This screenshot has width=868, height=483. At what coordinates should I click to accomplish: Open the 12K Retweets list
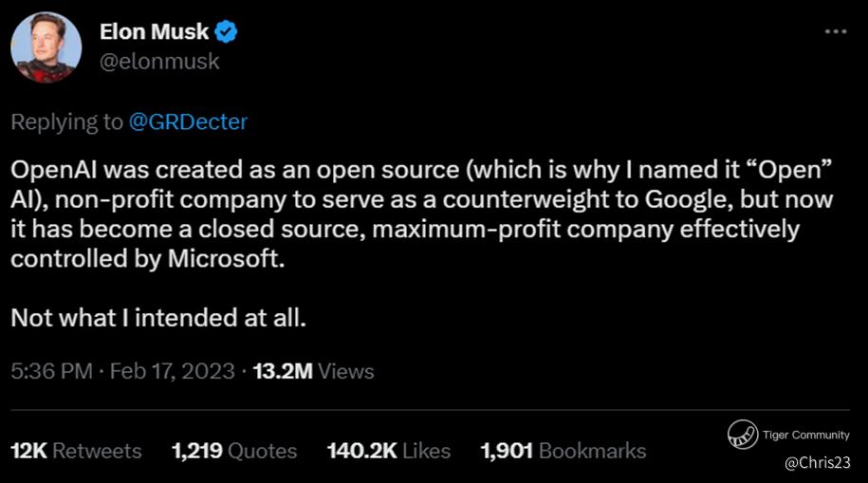click(76, 452)
